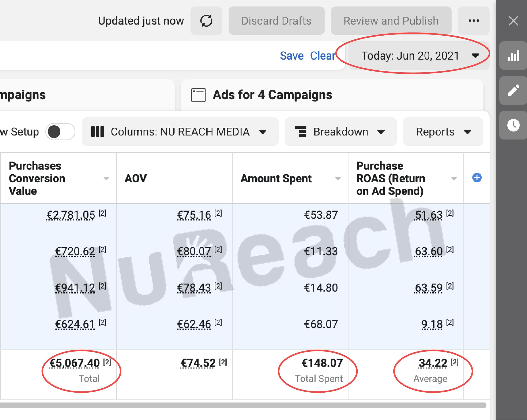Open the three-dots more options menu
527x420 pixels.
474,21
